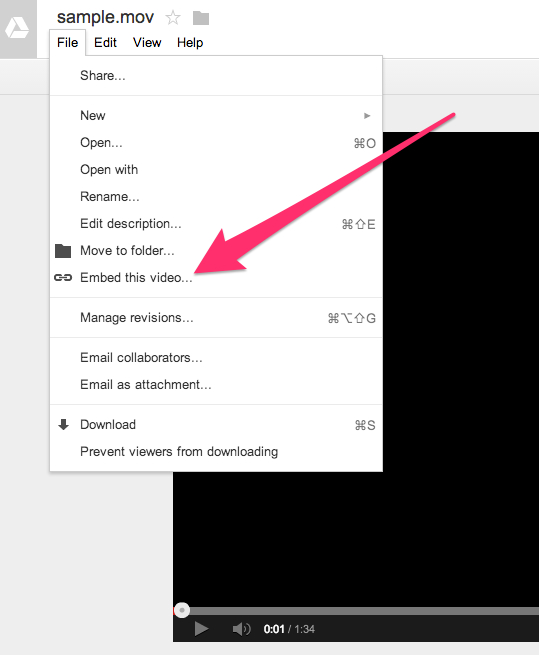Image resolution: width=539 pixels, height=655 pixels.
Task: Play the video with the play button
Action: (x=201, y=629)
